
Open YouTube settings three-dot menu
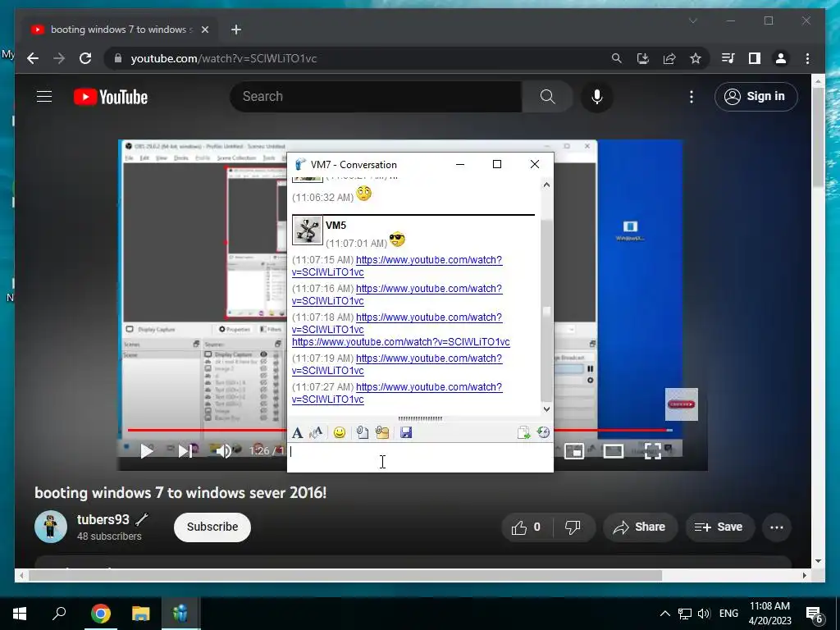click(x=691, y=97)
